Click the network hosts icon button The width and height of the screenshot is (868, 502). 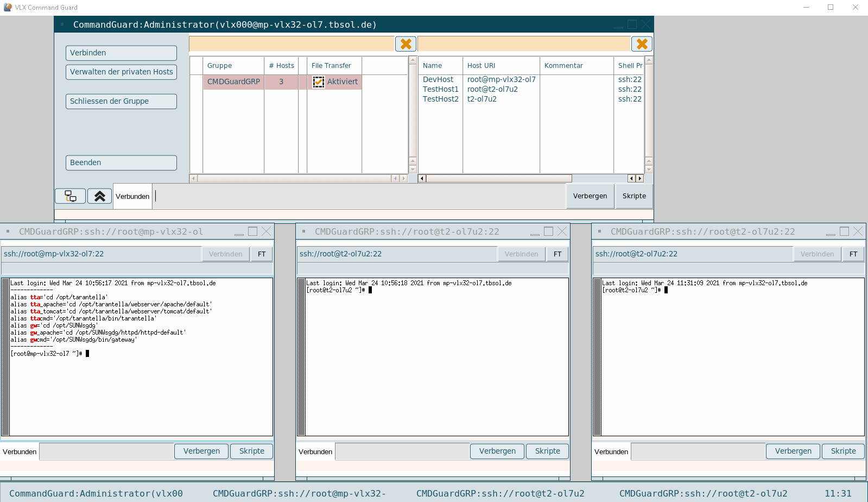pos(71,196)
